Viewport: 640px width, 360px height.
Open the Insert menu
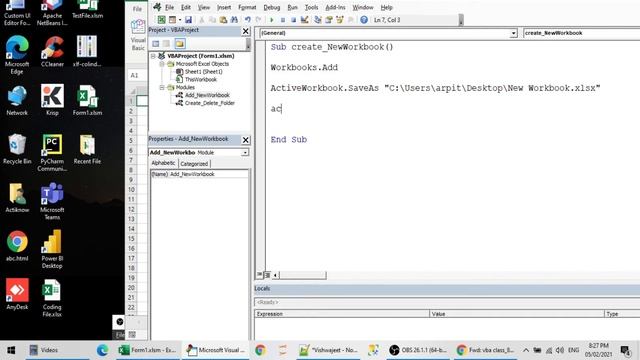(x=224, y=7)
